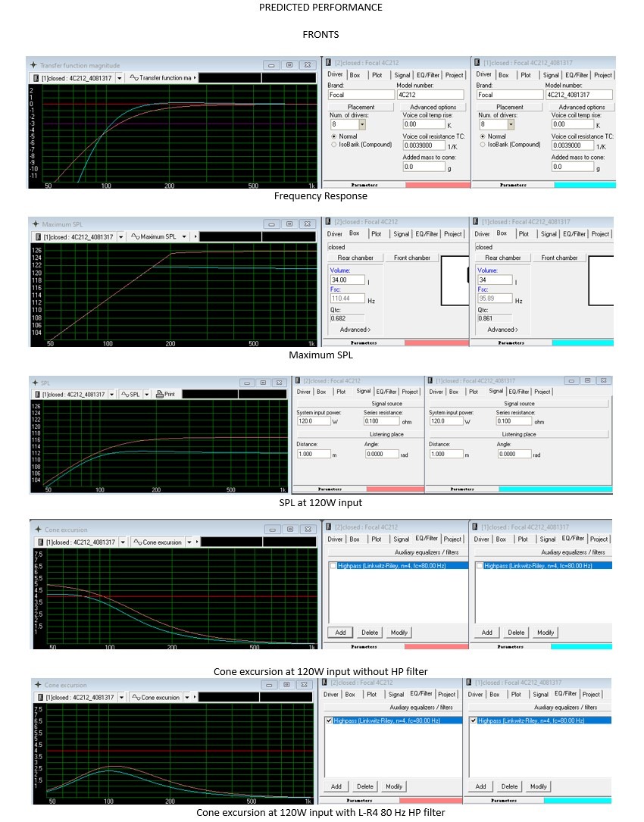Click the curve icon beside 'Maximum SPL' selector
This screenshot has width=644, height=822.
136,237
